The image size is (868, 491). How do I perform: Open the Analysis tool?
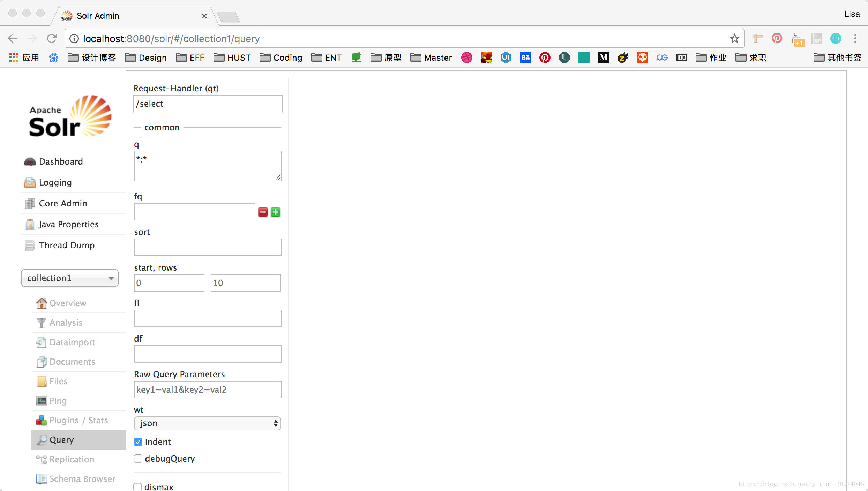pos(66,322)
